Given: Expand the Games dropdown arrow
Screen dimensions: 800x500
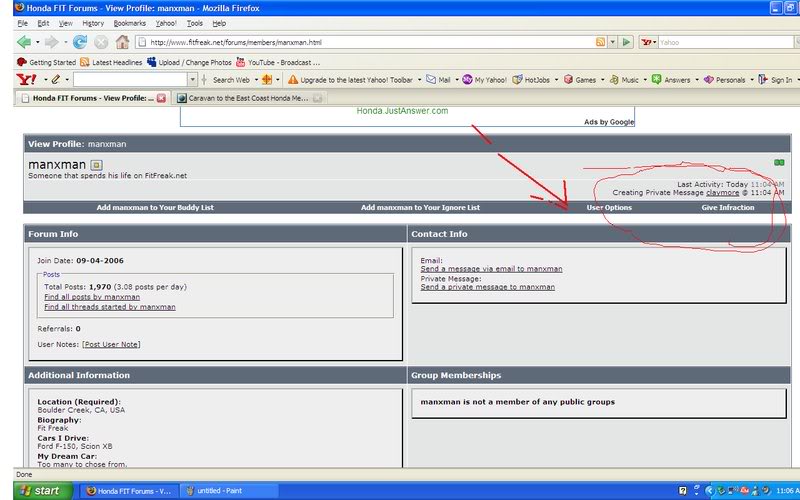Looking at the screenshot, I should pos(603,80).
